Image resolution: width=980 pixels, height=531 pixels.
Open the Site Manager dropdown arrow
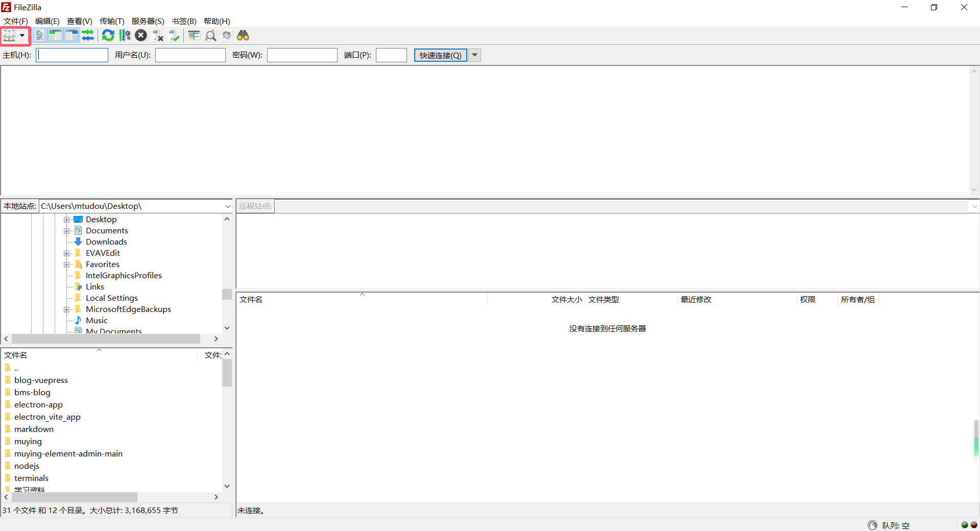[22, 35]
